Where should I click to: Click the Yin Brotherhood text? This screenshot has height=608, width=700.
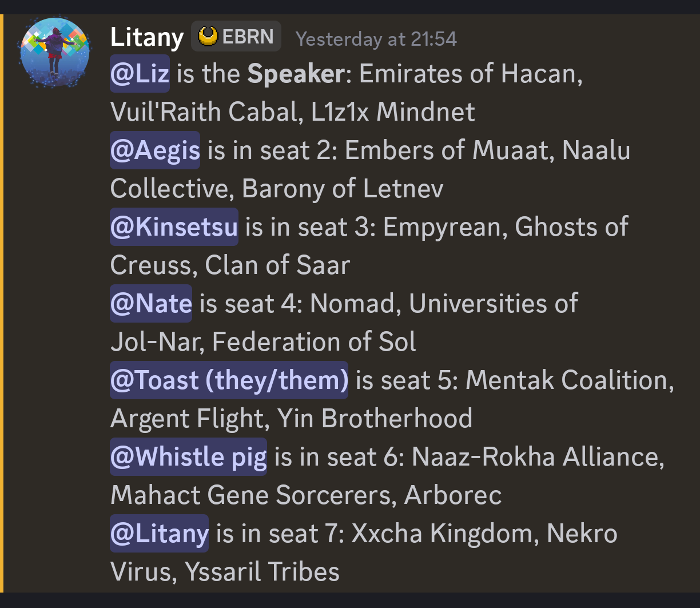[375, 418]
